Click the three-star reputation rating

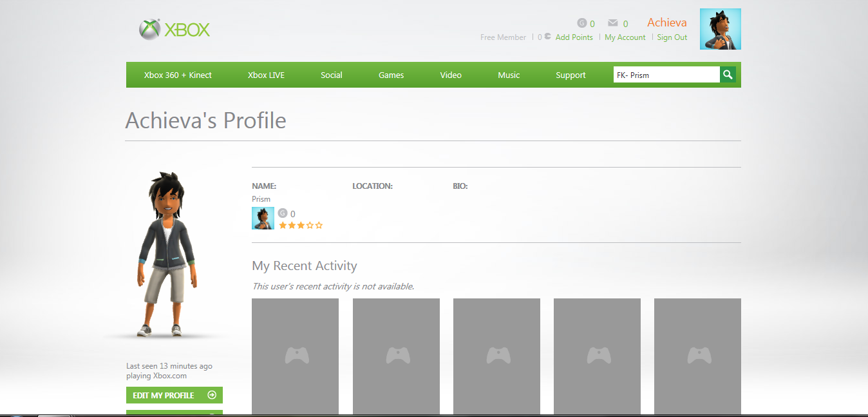301,225
